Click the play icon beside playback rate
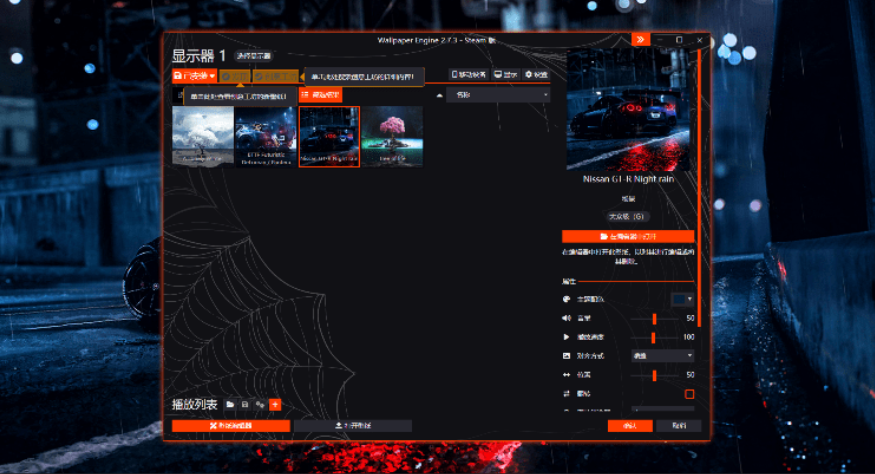Image resolution: width=875 pixels, height=474 pixels. [566, 337]
